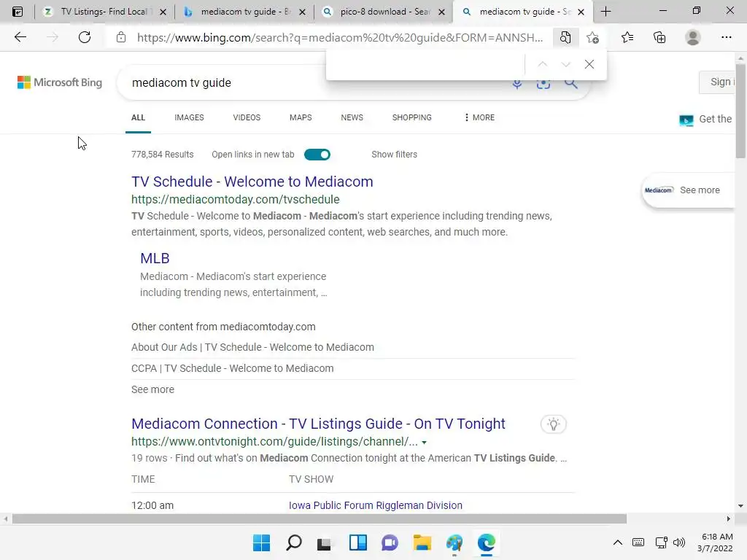The width and height of the screenshot is (747, 560).
Task: Select the NEWS search tab
Action: click(352, 117)
